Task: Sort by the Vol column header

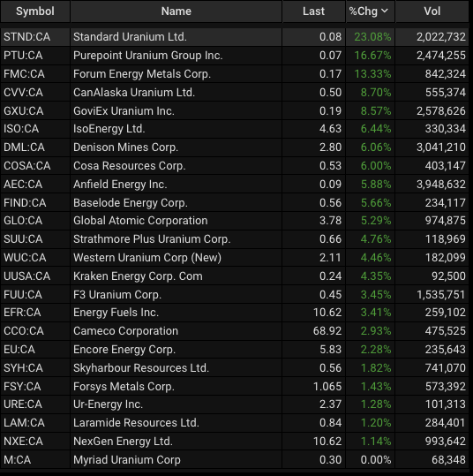Action: coord(432,11)
